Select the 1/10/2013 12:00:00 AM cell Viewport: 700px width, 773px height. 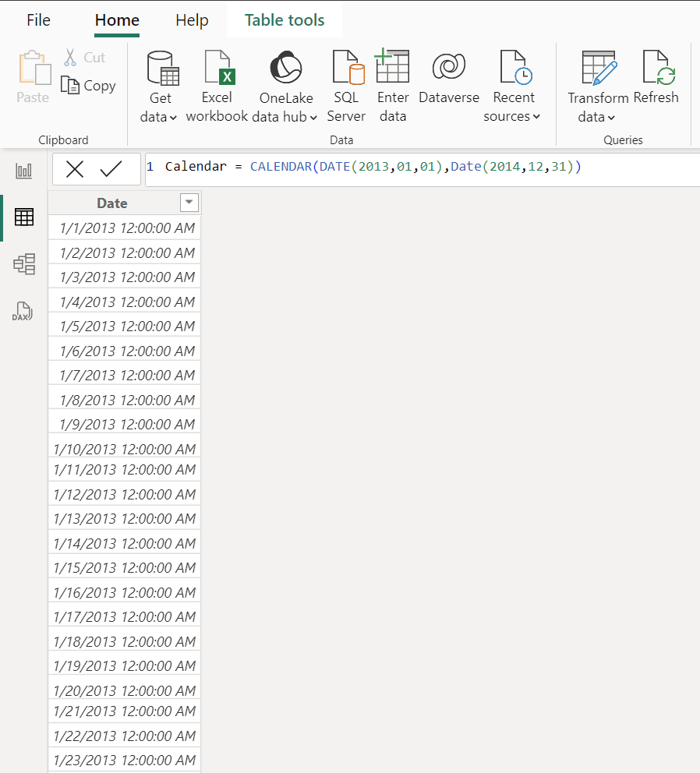tap(124, 447)
